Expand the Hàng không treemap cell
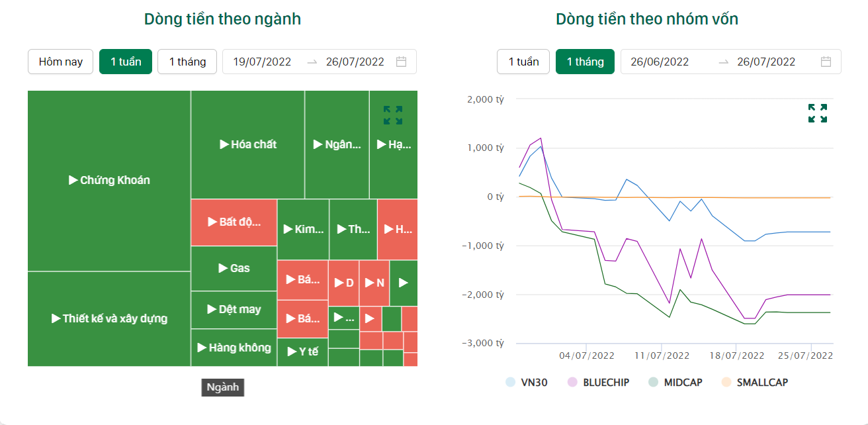Screen dimensions: 868x425 point(234,348)
